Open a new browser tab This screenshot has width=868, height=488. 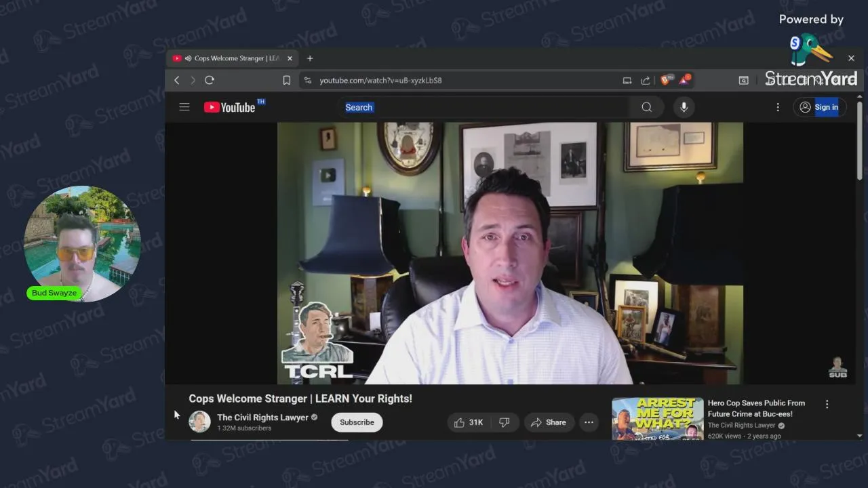coord(310,58)
